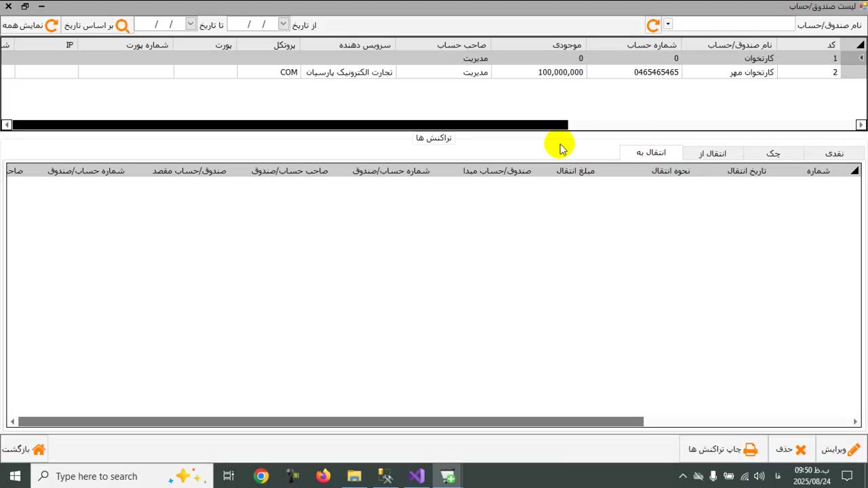The height and width of the screenshot is (488, 868).
Task: Sort by the سرویس دهنده column header
Action: click(348, 45)
